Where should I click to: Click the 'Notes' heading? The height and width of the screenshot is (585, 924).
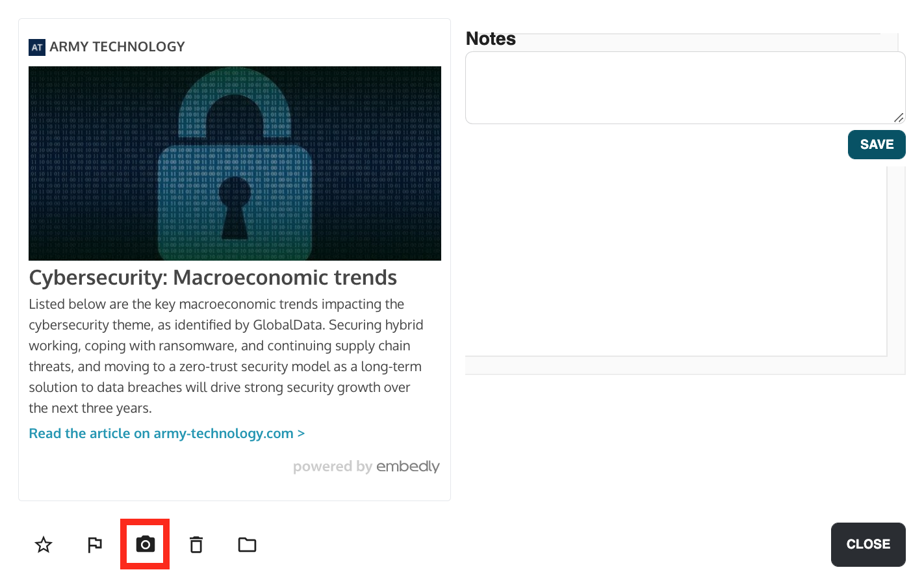coord(491,39)
